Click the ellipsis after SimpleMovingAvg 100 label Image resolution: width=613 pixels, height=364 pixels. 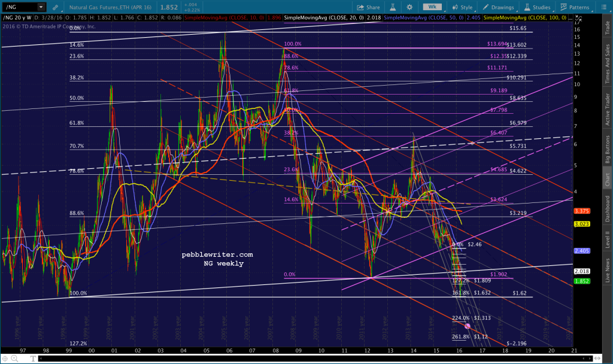pos(570,18)
